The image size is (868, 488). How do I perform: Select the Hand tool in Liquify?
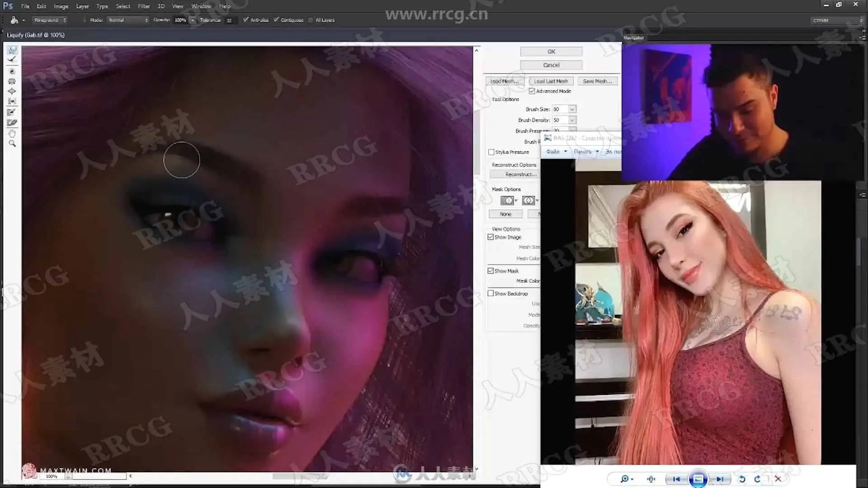pos(12,134)
